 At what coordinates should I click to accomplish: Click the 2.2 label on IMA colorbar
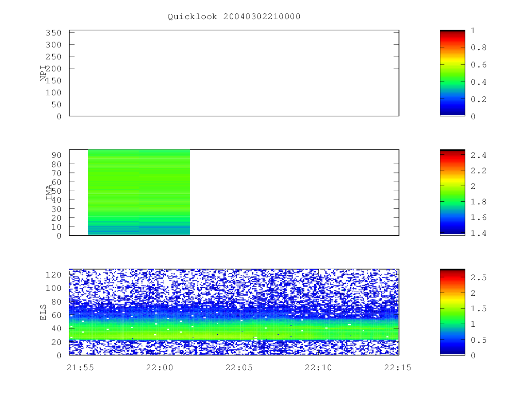click(x=478, y=171)
